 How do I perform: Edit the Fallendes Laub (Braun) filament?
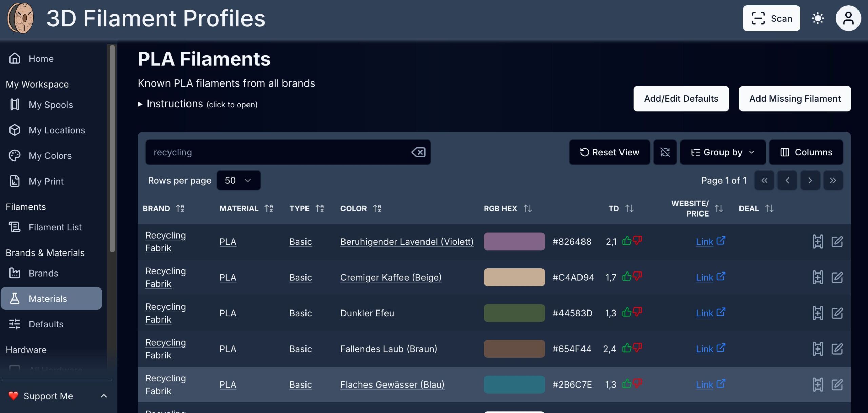[x=837, y=349]
